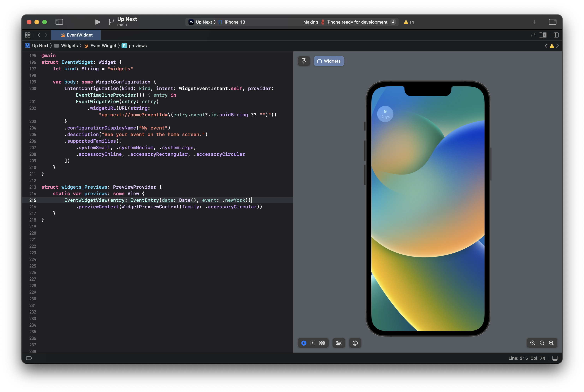This screenshot has height=392, width=584.
Task: Show the 11 warnings from the toolbar
Action: pyautogui.click(x=409, y=22)
